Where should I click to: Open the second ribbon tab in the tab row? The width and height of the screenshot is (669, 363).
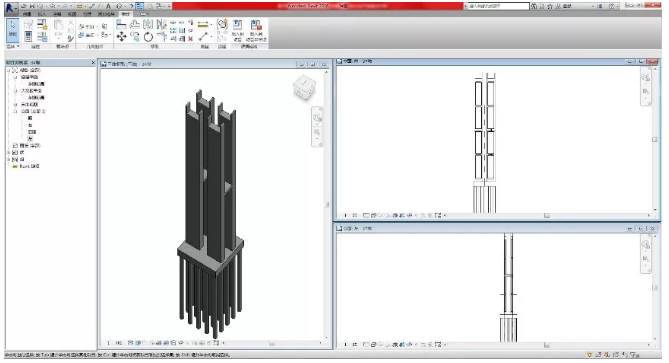pos(42,14)
